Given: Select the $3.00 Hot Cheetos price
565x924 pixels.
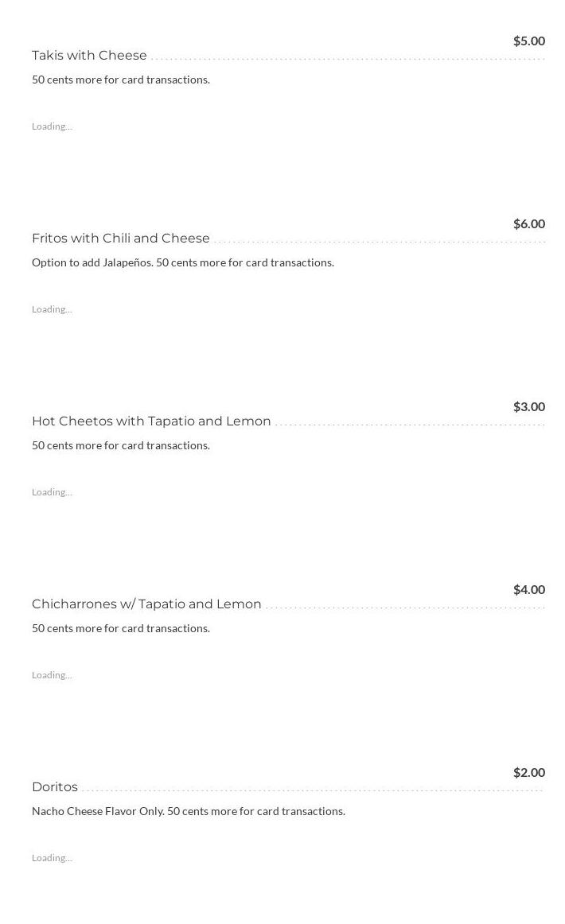Looking at the screenshot, I should pos(528,406).
